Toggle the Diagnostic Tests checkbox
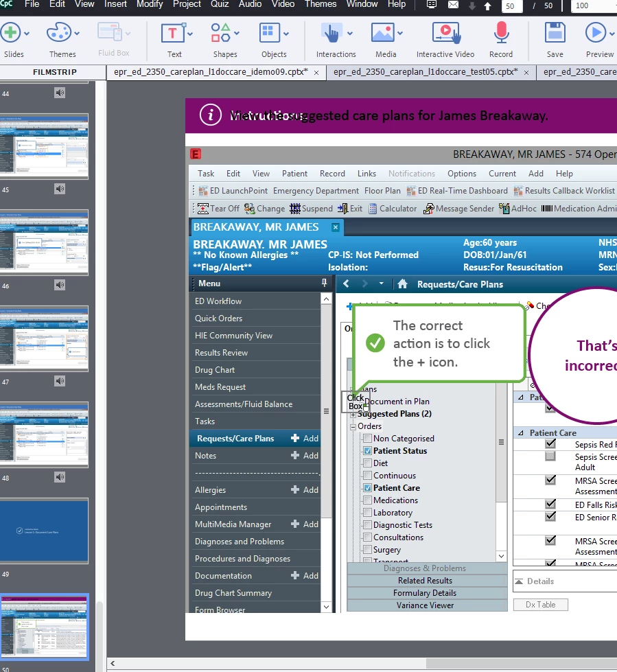 [367, 525]
